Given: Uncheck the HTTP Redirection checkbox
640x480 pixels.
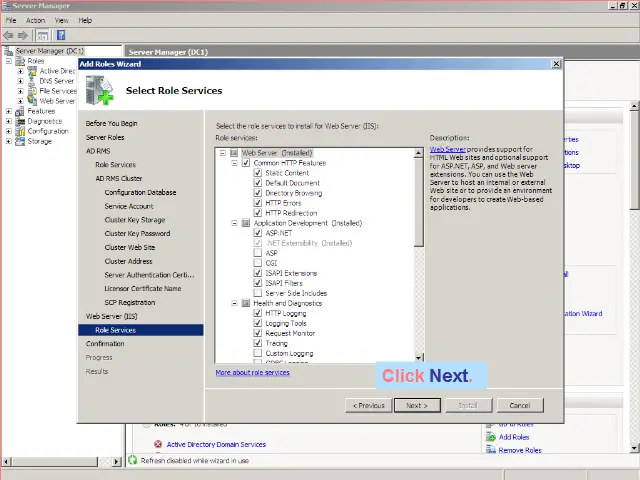Looking at the screenshot, I should coord(258,213).
